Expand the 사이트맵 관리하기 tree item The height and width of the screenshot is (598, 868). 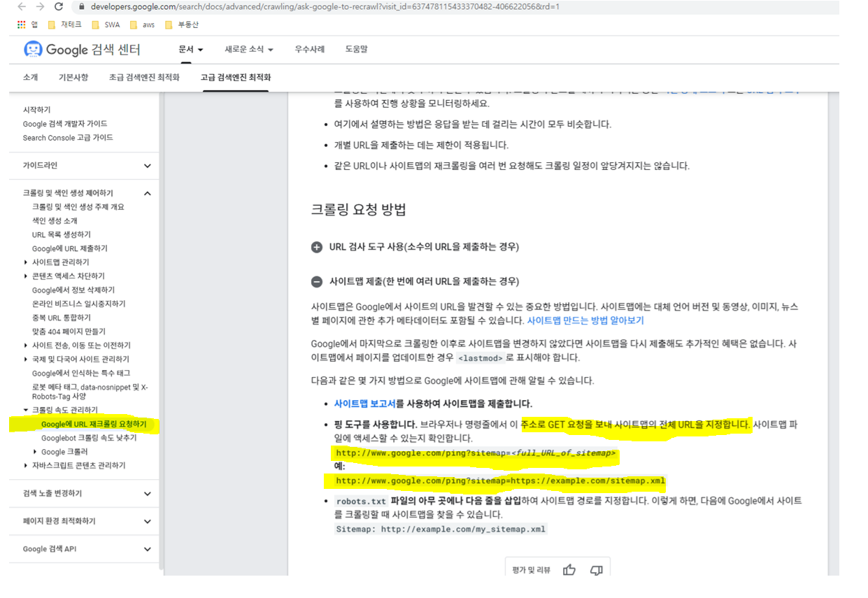26,262
